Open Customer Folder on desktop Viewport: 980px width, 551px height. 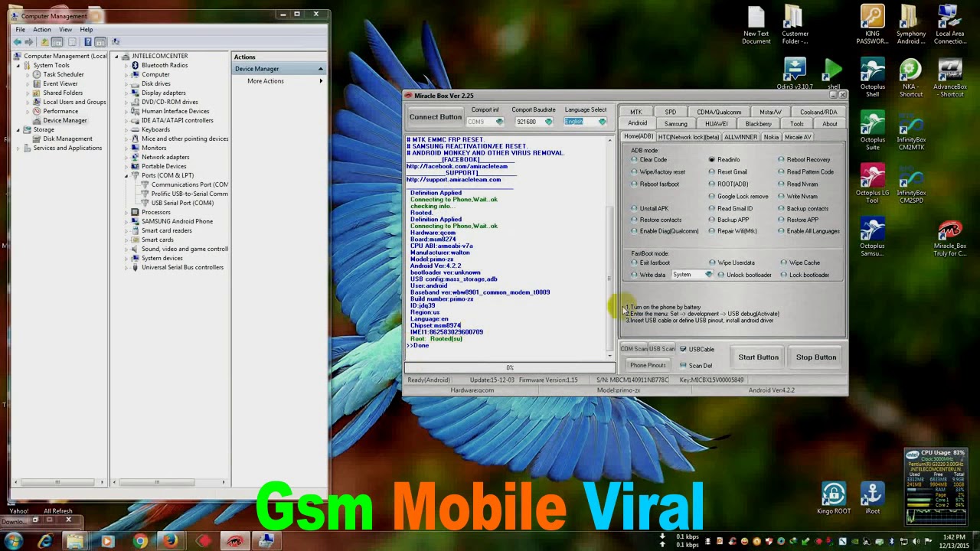coord(795,25)
